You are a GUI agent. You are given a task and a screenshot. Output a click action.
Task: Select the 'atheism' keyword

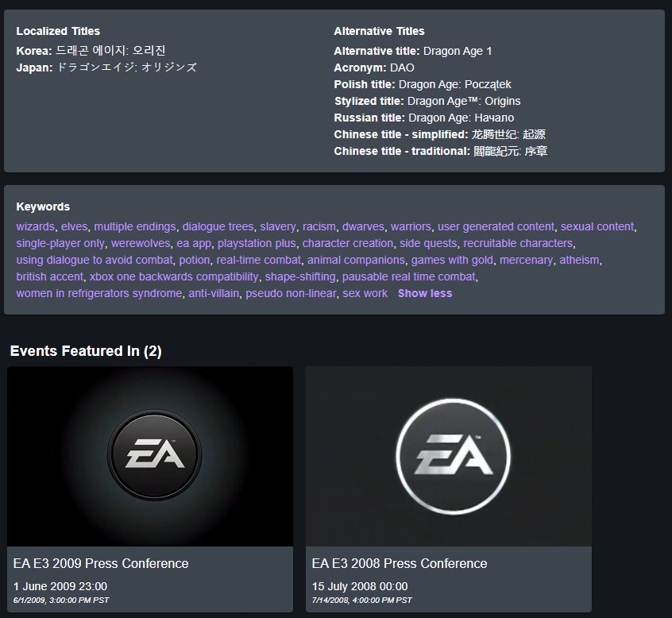point(579,260)
